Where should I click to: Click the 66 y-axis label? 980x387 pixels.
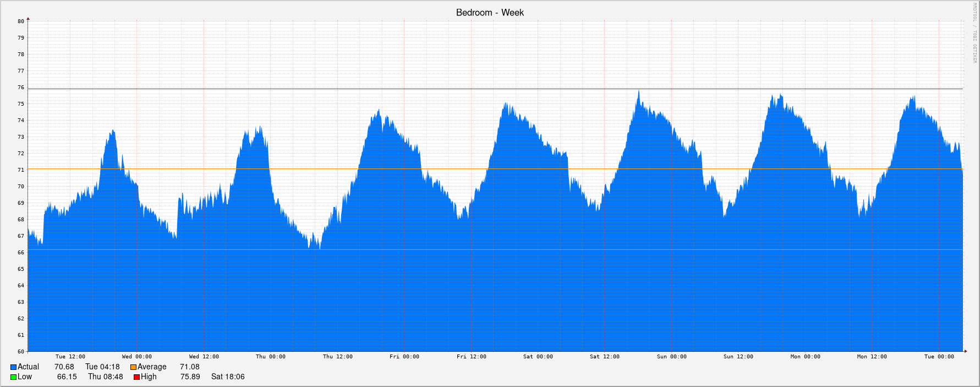click(x=21, y=253)
